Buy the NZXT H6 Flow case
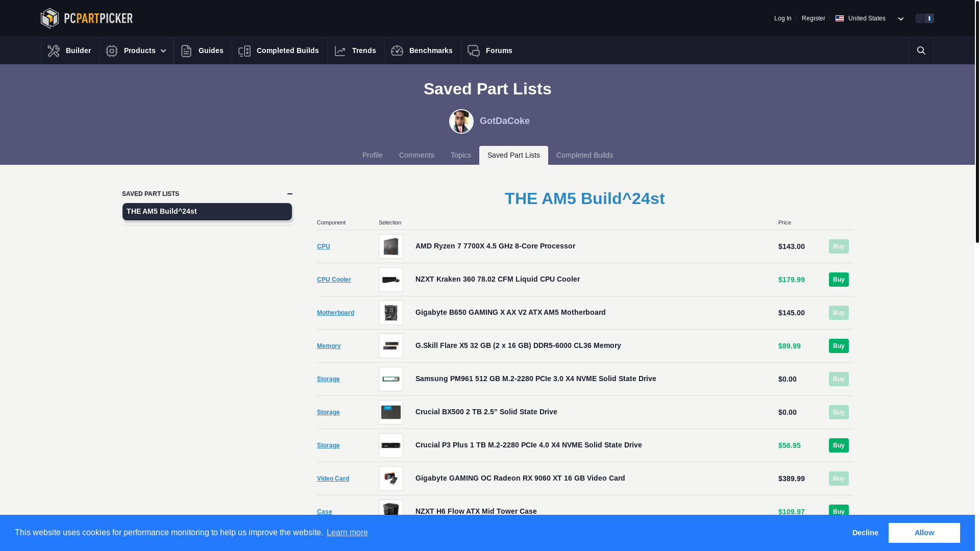This screenshot has width=980, height=551. (x=839, y=510)
